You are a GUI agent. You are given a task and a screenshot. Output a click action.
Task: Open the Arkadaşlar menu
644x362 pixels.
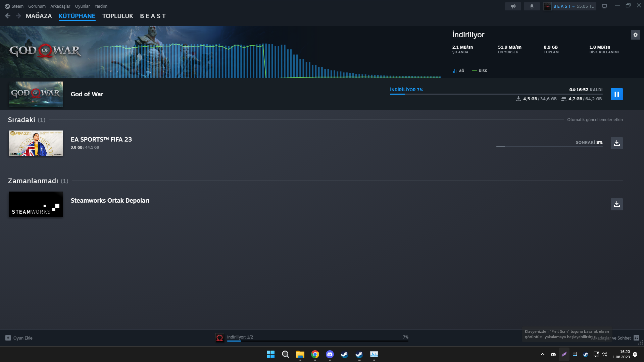tap(60, 6)
